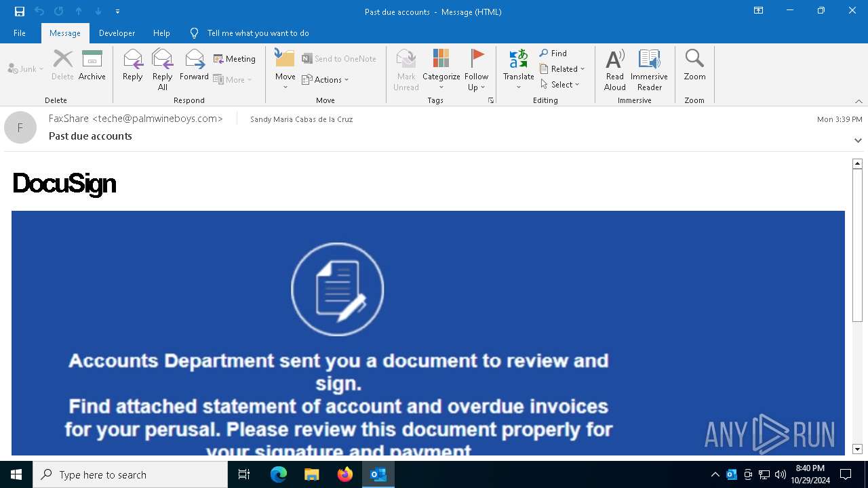Collapse the ribbon with the chevron
Viewport: 868px width, 488px height.
859,101
